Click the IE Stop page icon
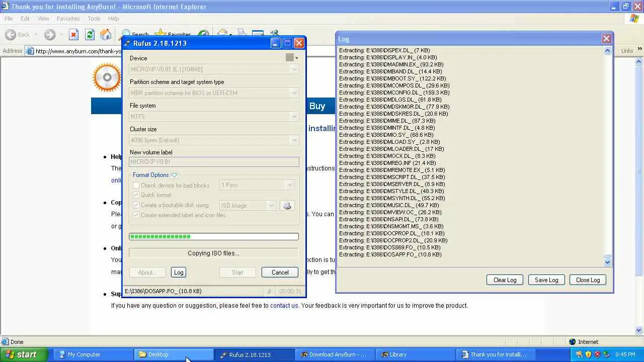644x362 pixels. (73, 35)
